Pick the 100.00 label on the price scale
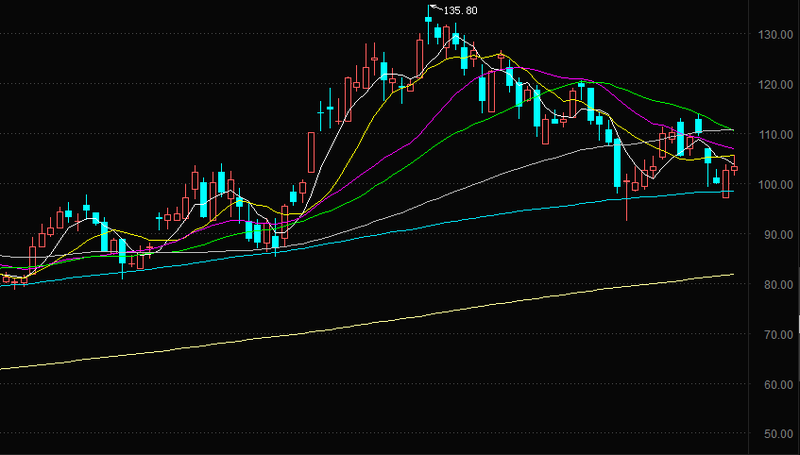Image resolution: width=800 pixels, height=455 pixels. point(768,185)
